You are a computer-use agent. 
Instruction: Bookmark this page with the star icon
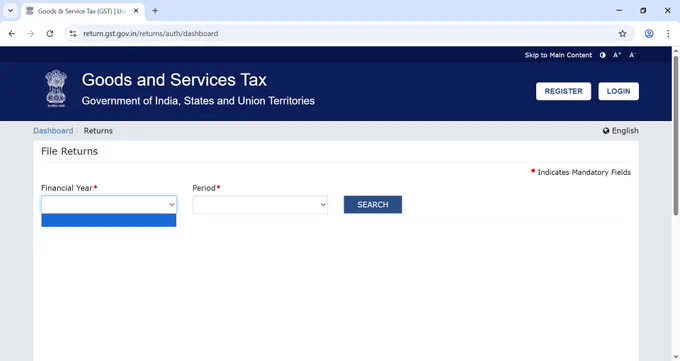[622, 33]
